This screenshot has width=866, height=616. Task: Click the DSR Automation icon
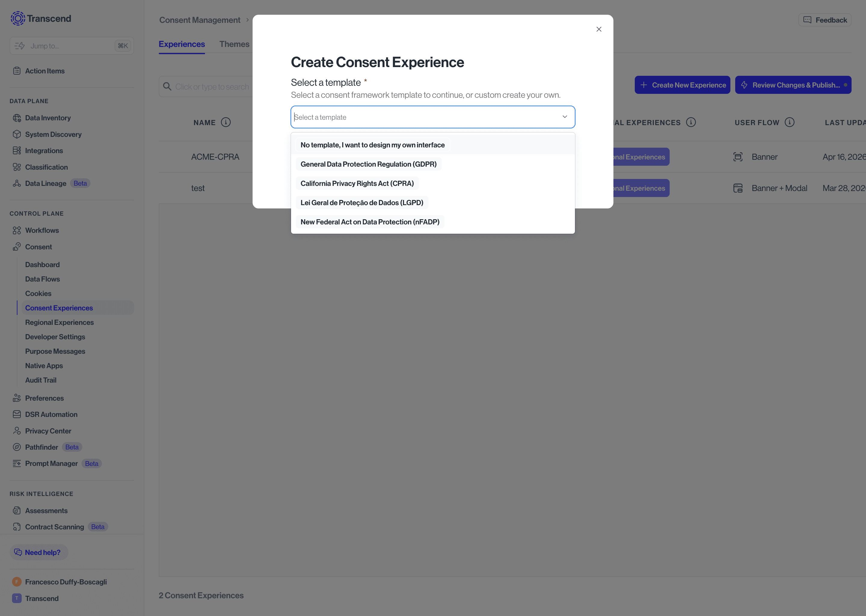coord(17,414)
